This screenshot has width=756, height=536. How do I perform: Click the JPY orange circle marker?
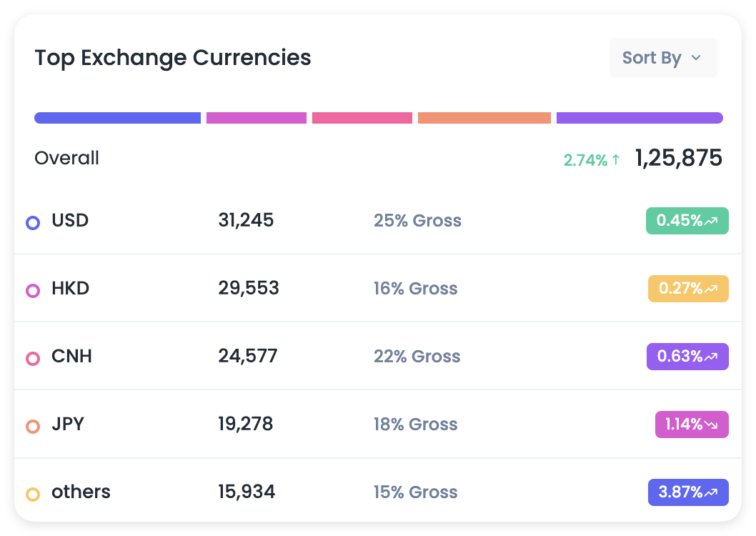pos(32,427)
